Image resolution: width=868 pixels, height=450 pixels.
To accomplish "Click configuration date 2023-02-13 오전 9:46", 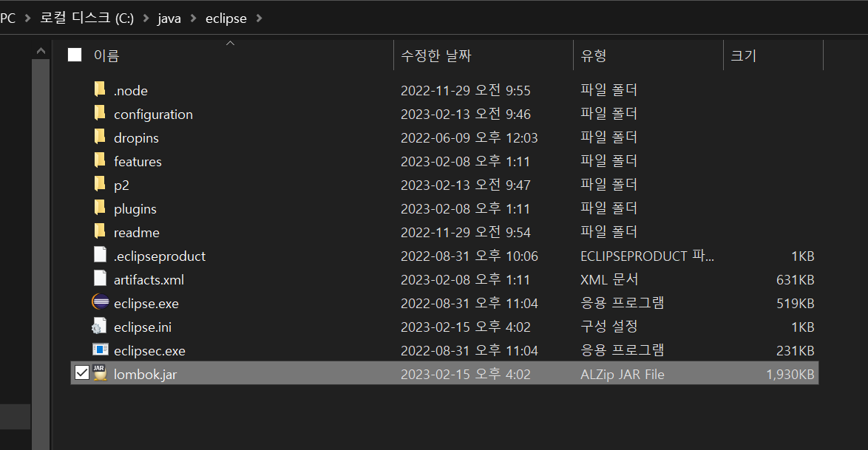I will tap(466, 114).
